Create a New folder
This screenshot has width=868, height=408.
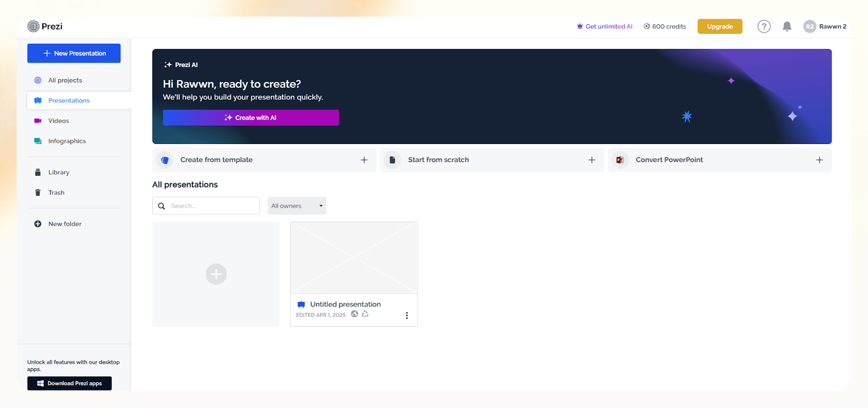pyautogui.click(x=65, y=224)
